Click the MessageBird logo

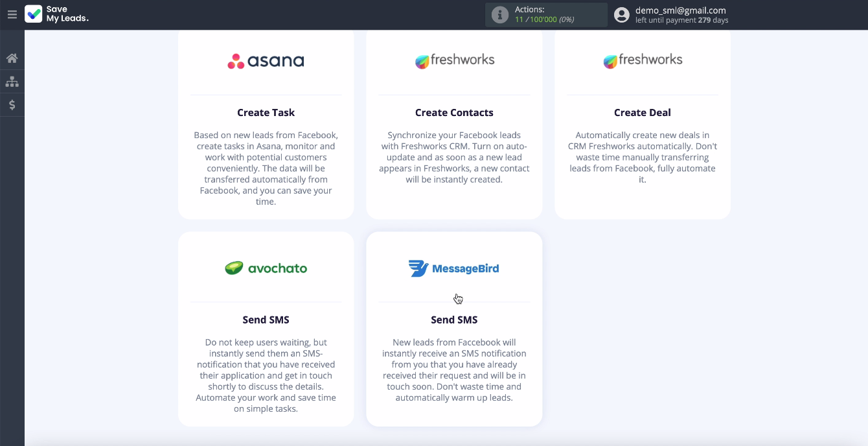(454, 268)
